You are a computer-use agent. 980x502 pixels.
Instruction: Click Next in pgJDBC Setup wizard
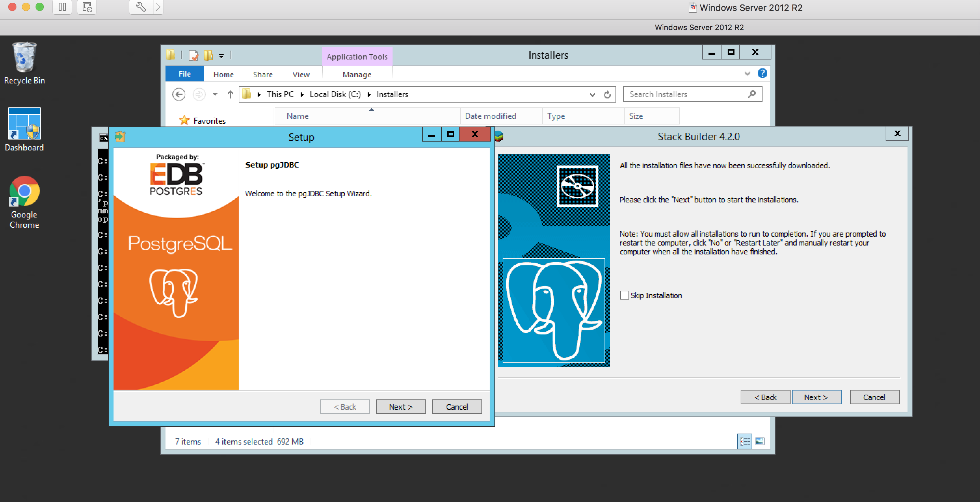[x=401, y=407]
